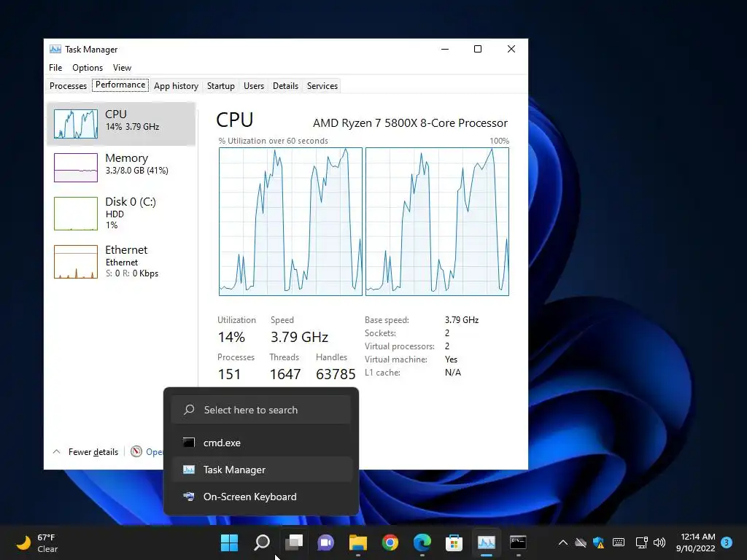
Task: Click Command Prompt taskbar icon
Action: click(518, 542)
